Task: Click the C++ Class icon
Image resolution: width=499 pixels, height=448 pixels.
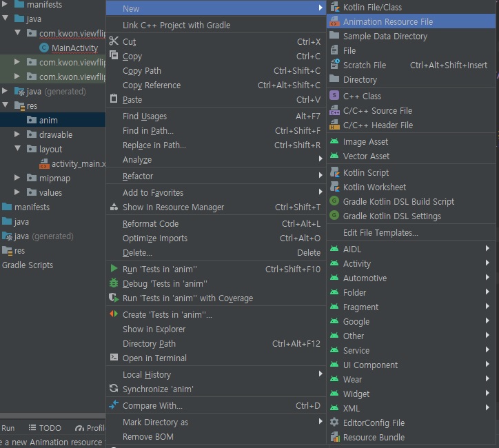Action: point(334,95)
